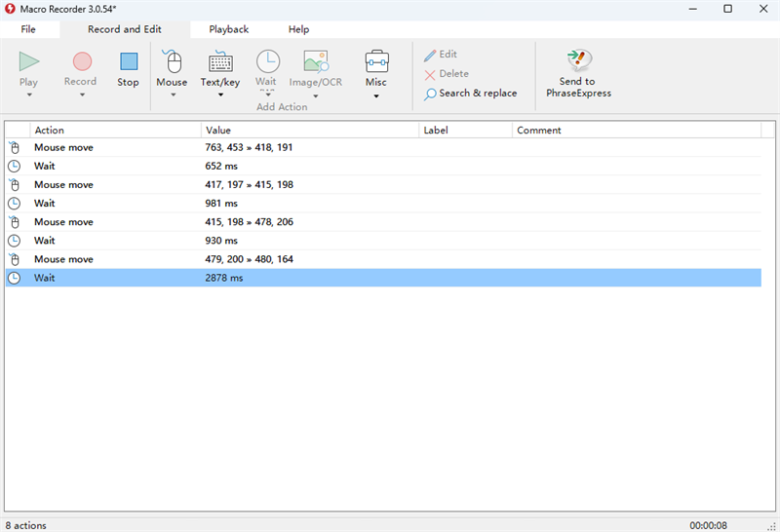The width and height of the screenshot is (780, 532).
Task: Click the Comment column header
Action: click(x=539, y=130)
